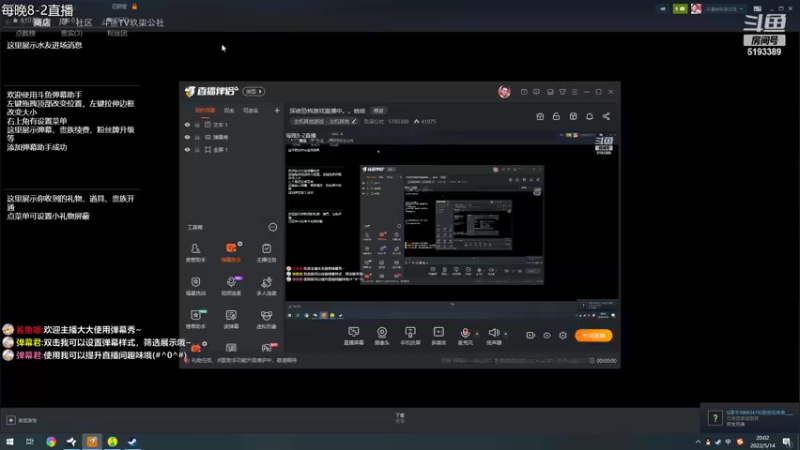Open the orange danmaku assistant tool
The image size is (800, 450).
231,252
